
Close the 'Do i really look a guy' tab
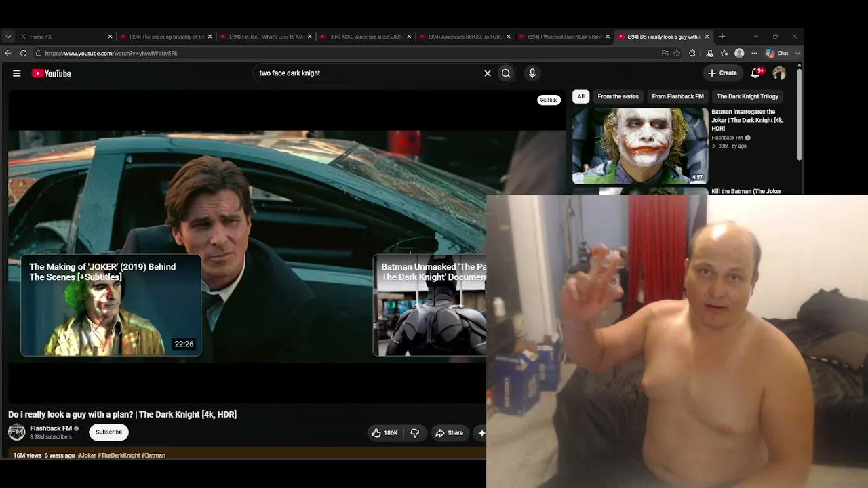(x=707, y=37)
